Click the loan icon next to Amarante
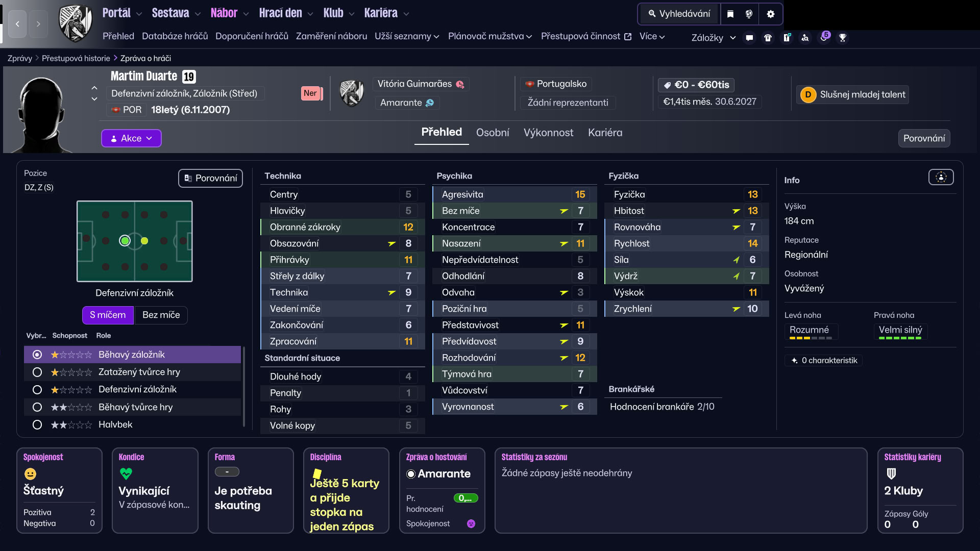Screen dimensions: 980x551 point(430,103)
